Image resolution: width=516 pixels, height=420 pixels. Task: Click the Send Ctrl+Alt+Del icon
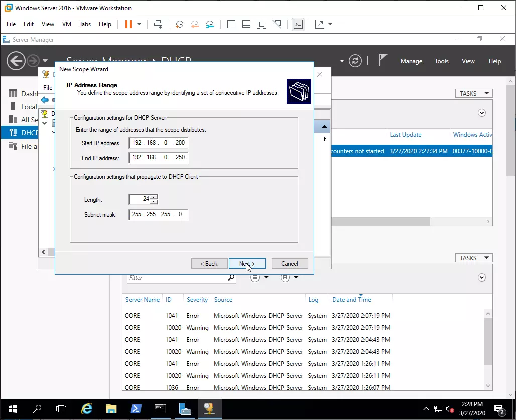158,24
